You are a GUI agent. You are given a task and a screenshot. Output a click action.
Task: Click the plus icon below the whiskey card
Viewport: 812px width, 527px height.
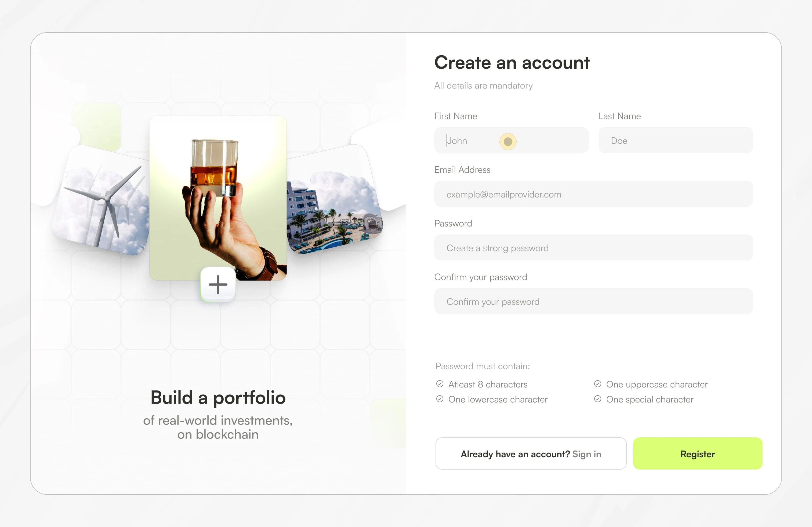click(218, 284)
